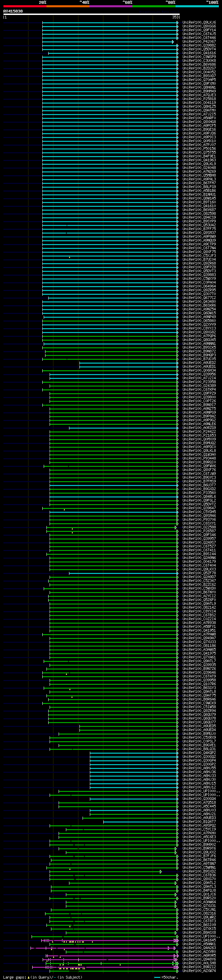Click the query end position 353
Screen dimensions: 222x980
(x=175, y=17)
